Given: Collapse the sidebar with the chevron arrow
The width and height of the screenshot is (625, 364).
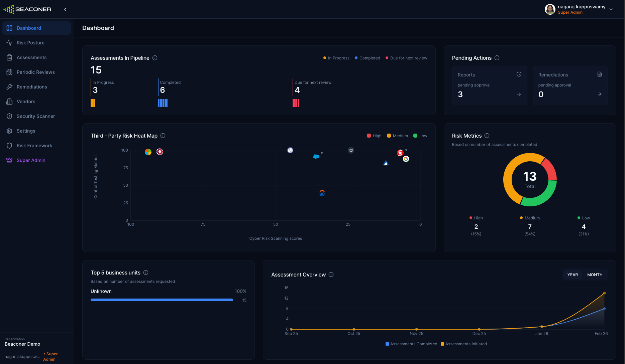Looking at the screenshot, I should tap(65, 9).
